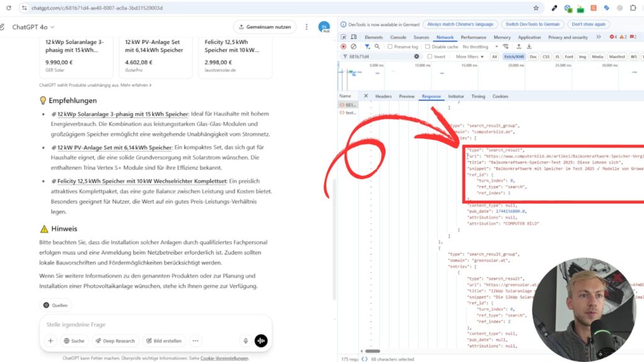Open the Sources panel tab
644x362 pixels.
(421, 37)
